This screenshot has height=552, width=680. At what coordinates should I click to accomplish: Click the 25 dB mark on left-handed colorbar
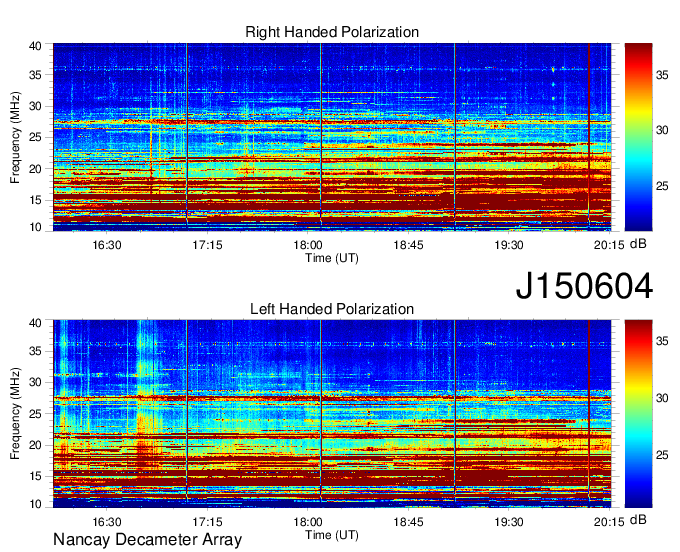[x=662, y=455]
